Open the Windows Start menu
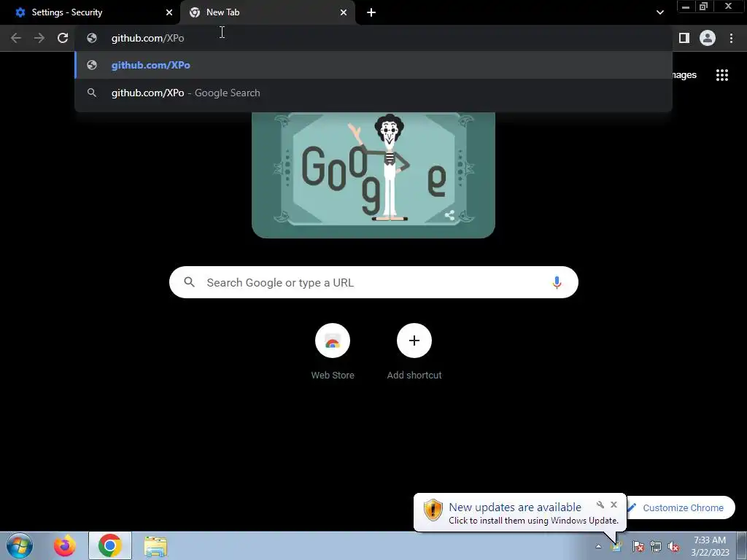The height and width of the screenshot is (560, 747). (x=20, y=545)
